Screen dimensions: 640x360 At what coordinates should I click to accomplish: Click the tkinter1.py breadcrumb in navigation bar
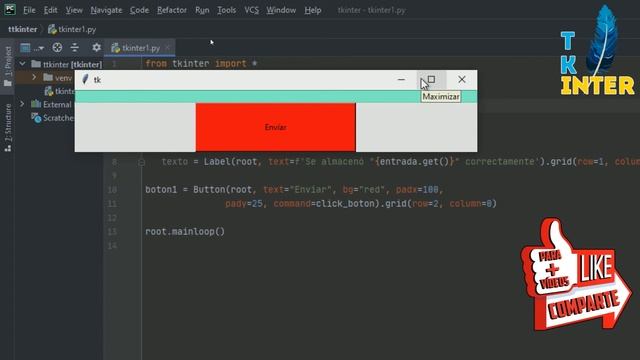coord(72,29)
